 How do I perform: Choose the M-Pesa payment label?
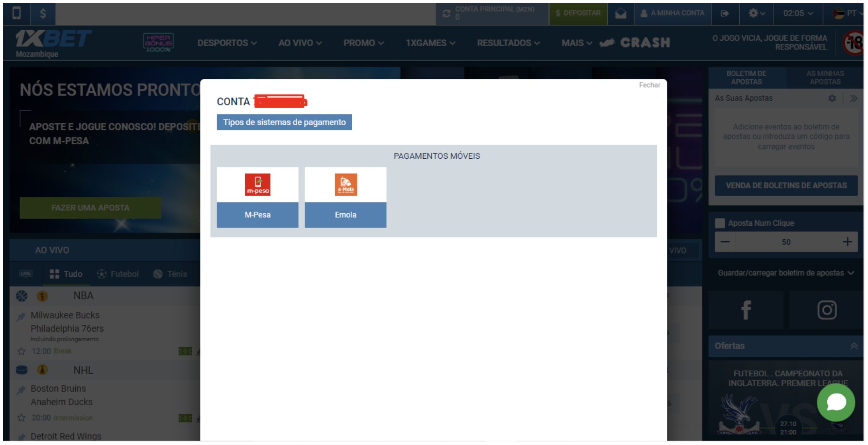pyautogui.click(x=257, y=215)
